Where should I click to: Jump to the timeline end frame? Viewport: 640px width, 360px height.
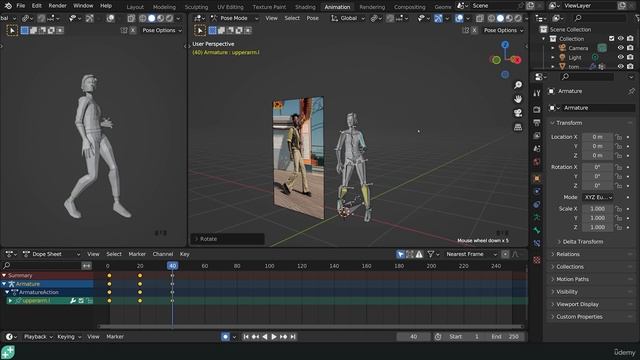pyautogui.click(x=293, y=337)
